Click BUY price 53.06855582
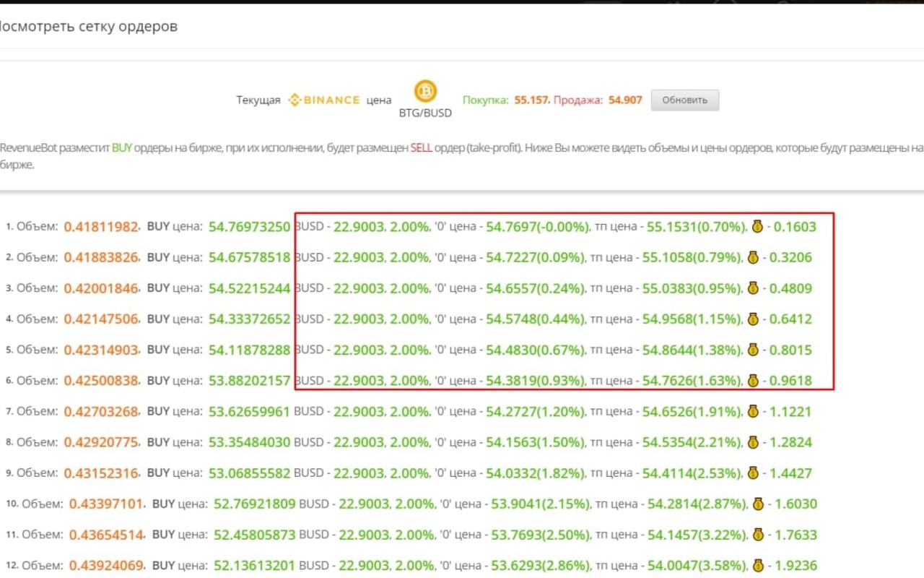This screenshot has height=578, width=924. click(249, 473)
